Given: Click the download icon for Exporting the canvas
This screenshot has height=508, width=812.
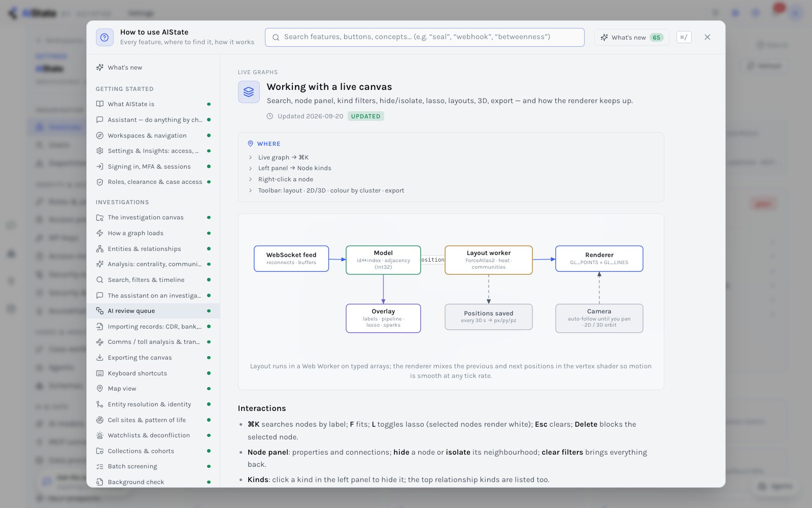Looking at the screenshot, I should pos(100,358).
